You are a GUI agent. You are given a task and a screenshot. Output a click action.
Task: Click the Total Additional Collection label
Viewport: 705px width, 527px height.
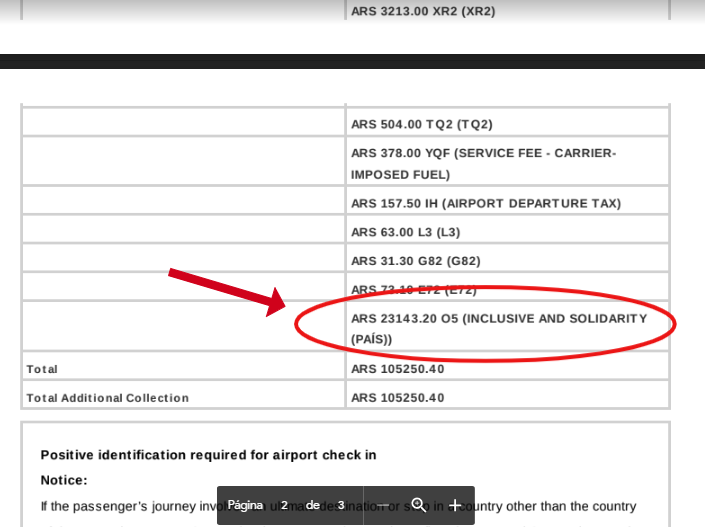click(107, 398)
